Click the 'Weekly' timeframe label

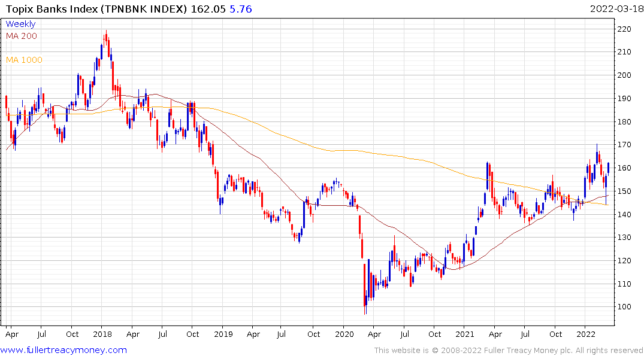pyautogui.click(x=20, y=24)
